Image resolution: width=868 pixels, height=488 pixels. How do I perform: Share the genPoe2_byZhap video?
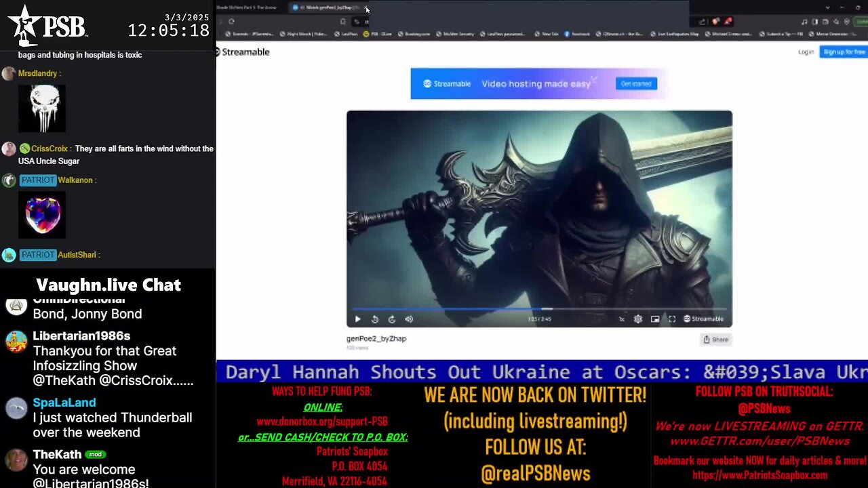[x=716, y=340]
